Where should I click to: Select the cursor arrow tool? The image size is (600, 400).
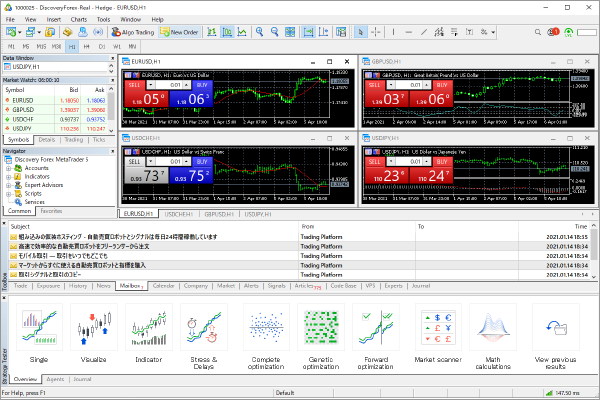coord(360,32)
